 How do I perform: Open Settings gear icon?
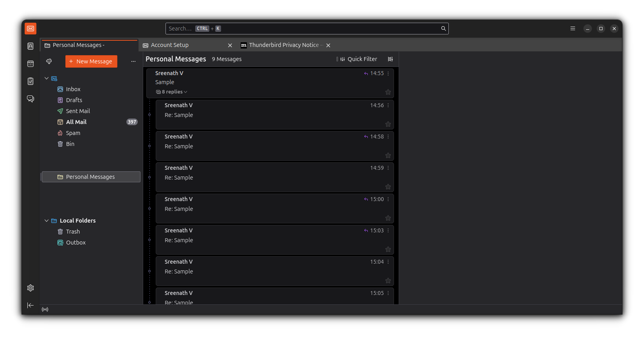click(31, 288)
